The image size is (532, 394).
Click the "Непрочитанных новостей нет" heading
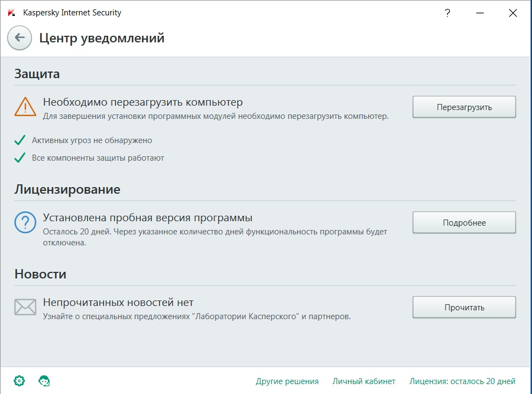click(118, 303)
